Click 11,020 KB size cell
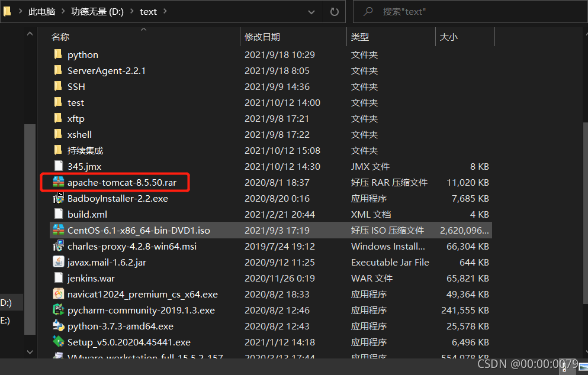This screenshot has height=375, width=588. [x=468, y=182]
